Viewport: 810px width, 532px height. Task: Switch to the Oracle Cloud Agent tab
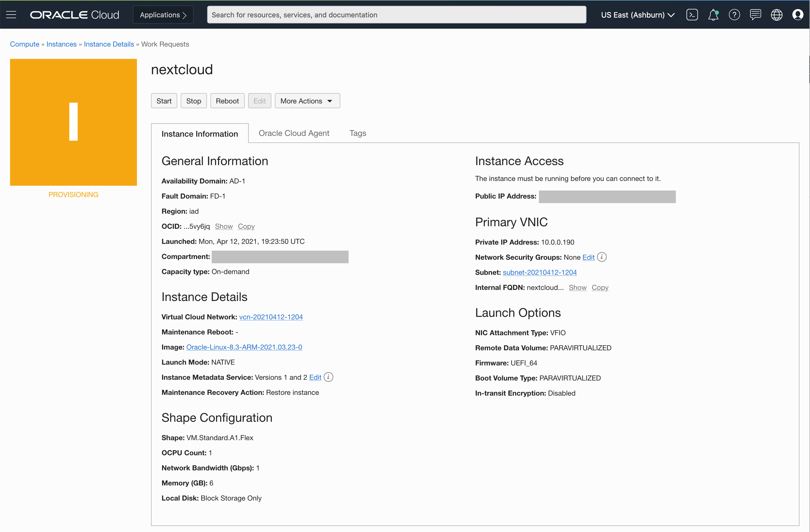[x=294, y=133]
